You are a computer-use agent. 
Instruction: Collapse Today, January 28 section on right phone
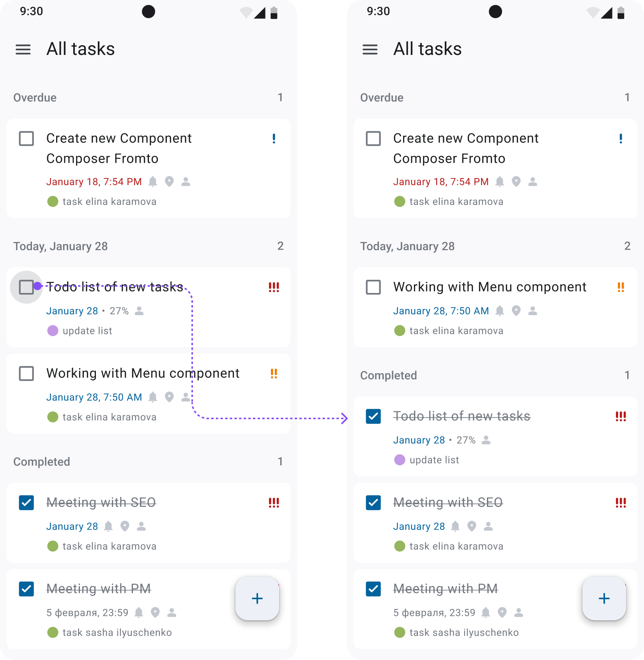[x=407, y=246]
